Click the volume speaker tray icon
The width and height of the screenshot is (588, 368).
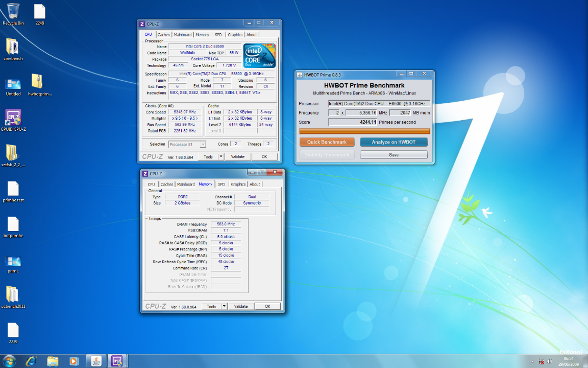pyautogui.click(x=549, y=362)
